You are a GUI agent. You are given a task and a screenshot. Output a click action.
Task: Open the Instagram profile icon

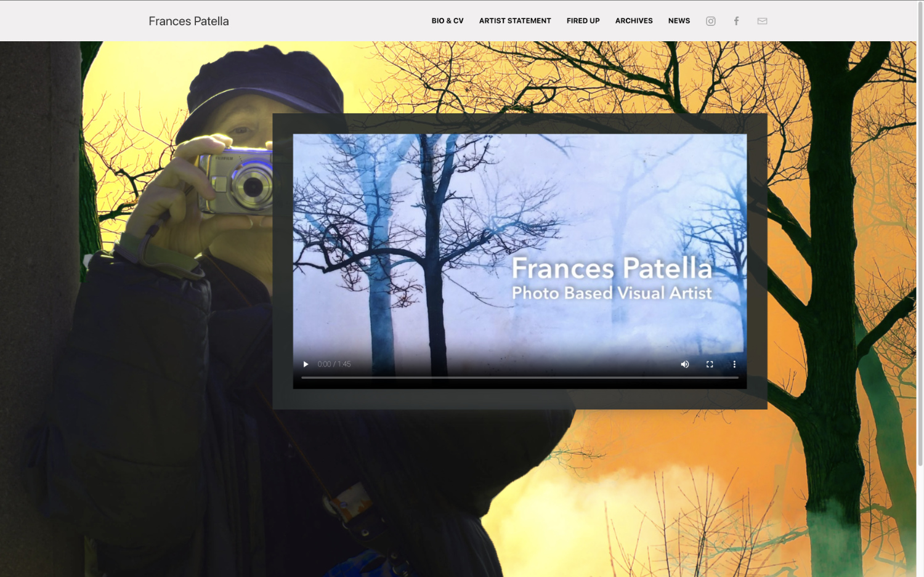710,21
